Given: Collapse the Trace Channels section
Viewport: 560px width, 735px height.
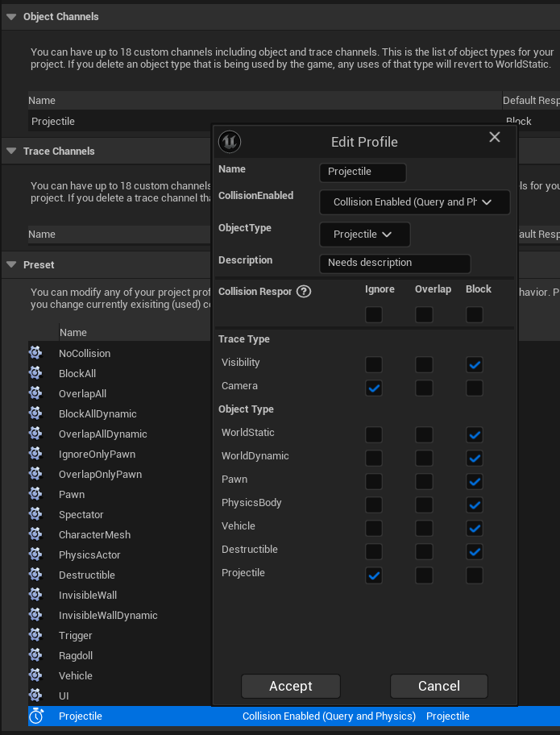Looking at the screenshot, I should pos(11,151).
